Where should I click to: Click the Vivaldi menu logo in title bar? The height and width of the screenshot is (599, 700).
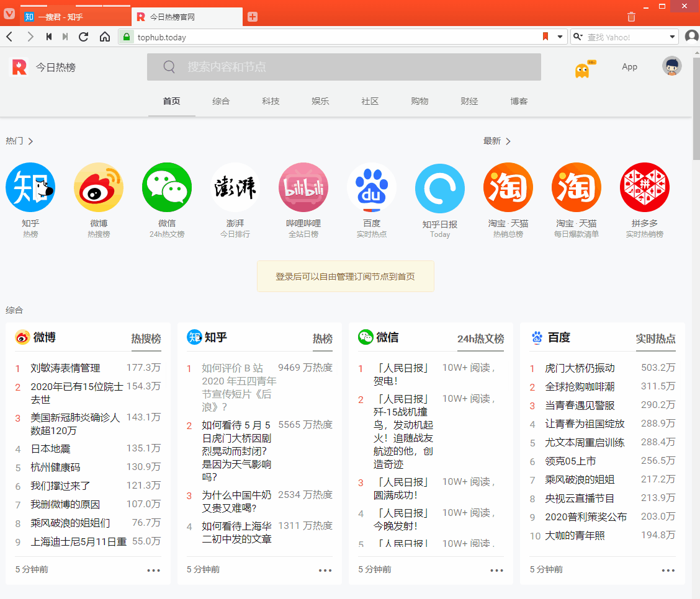click(x=9, y=14)
